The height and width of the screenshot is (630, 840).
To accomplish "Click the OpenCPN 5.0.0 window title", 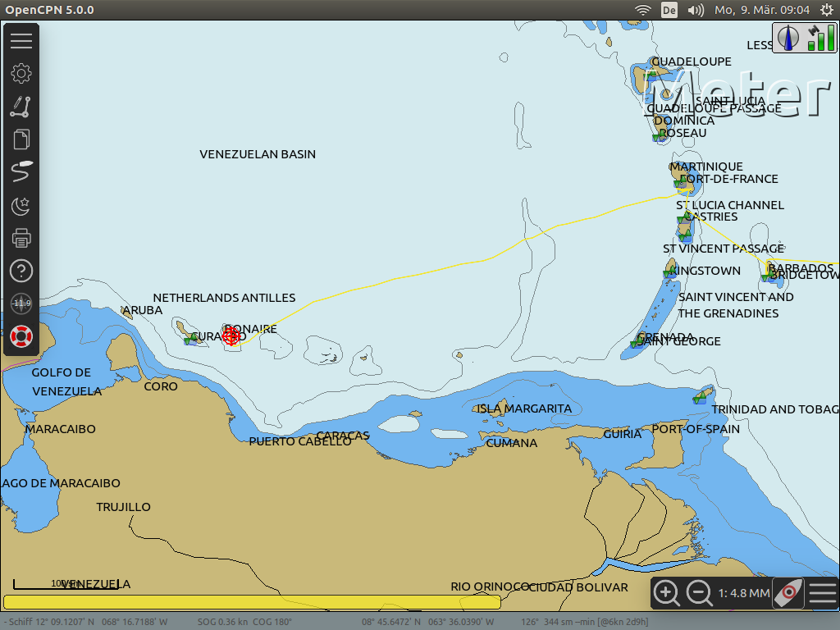I will tap(49, 10).
